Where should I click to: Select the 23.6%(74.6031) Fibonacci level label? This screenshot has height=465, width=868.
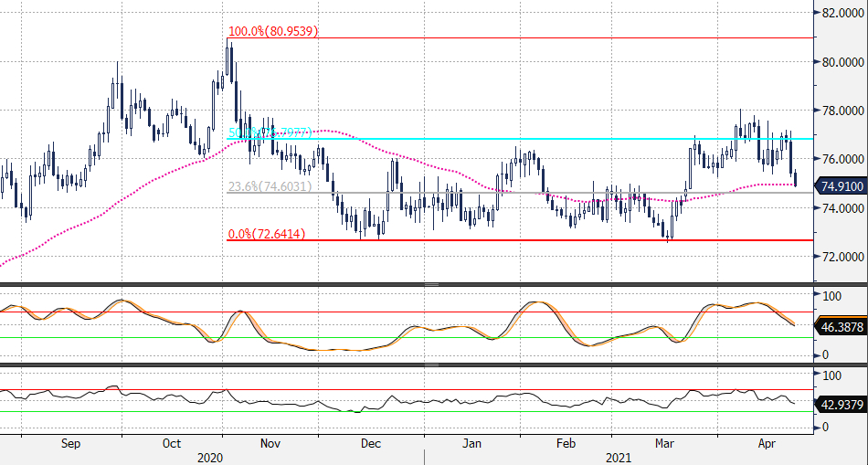[x=270, y=186]
